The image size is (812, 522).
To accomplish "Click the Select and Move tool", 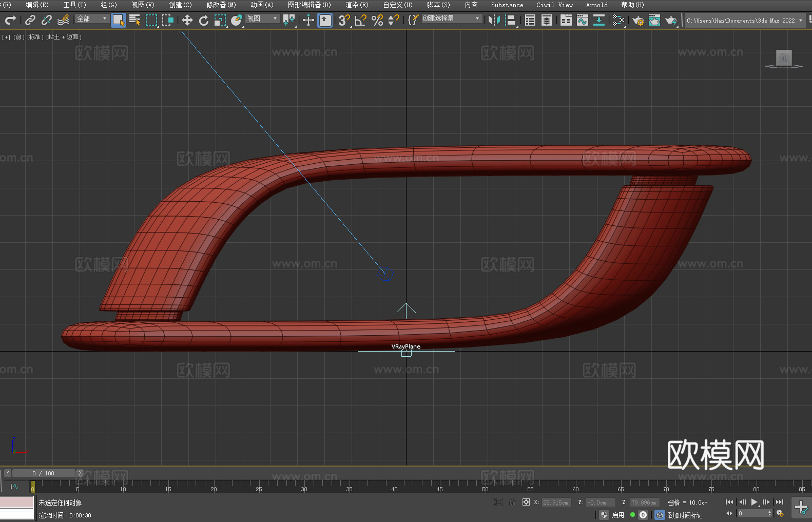I will click(x=187, y=20).
